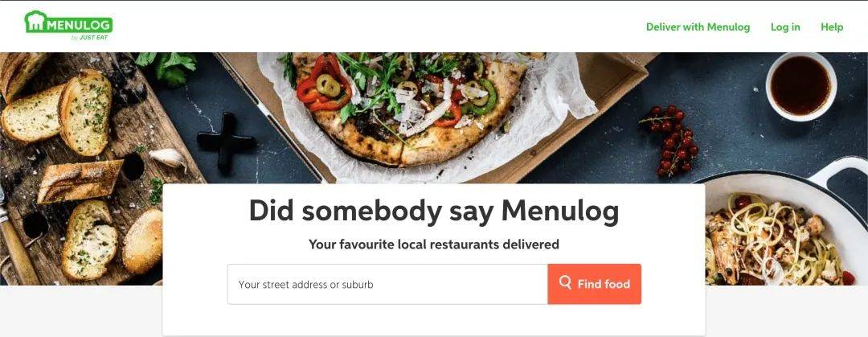
Task: Click the Menulog logo wordmark
Action: [x=78, y=25]
